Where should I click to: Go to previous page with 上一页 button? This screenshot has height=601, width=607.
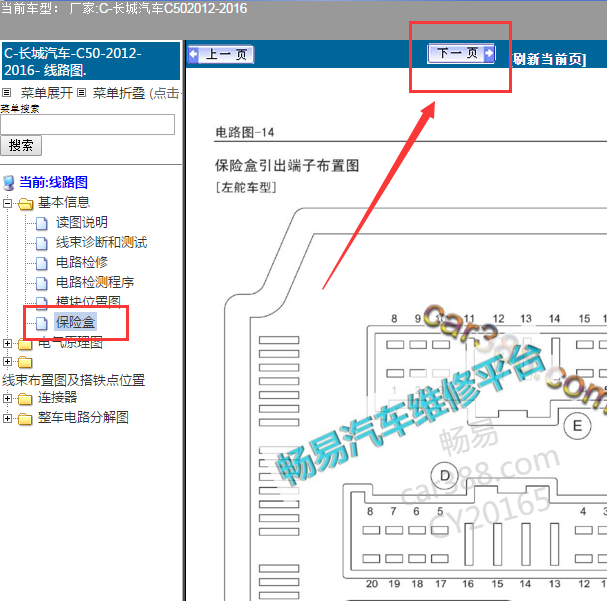coord(221,54)
